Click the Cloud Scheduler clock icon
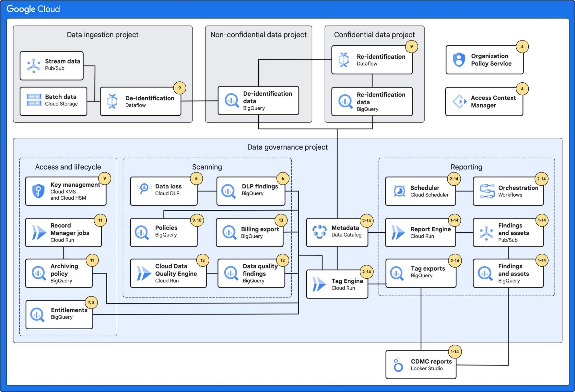The height and width of the screenshot is (392, 575). [x=399, y=191]
